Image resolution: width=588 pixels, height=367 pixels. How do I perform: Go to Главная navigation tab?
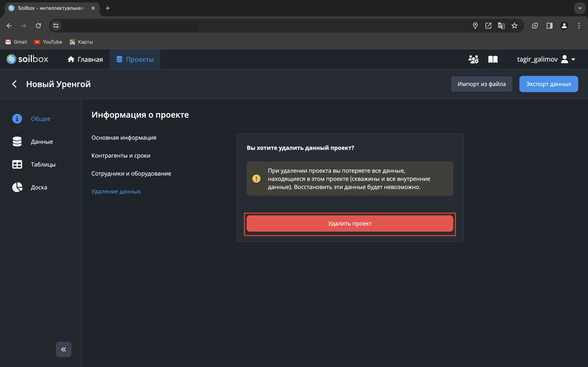(85, 59)
